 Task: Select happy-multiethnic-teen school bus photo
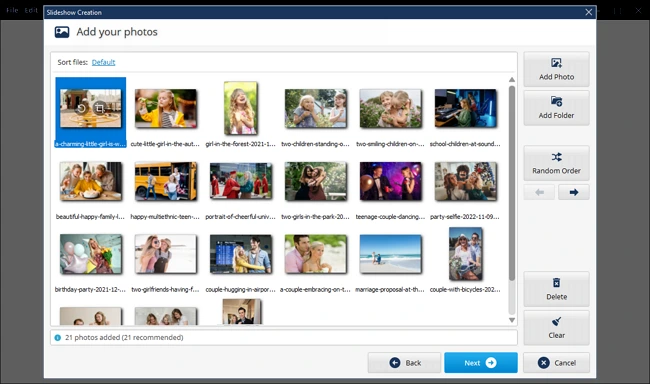tap(166, 181)
